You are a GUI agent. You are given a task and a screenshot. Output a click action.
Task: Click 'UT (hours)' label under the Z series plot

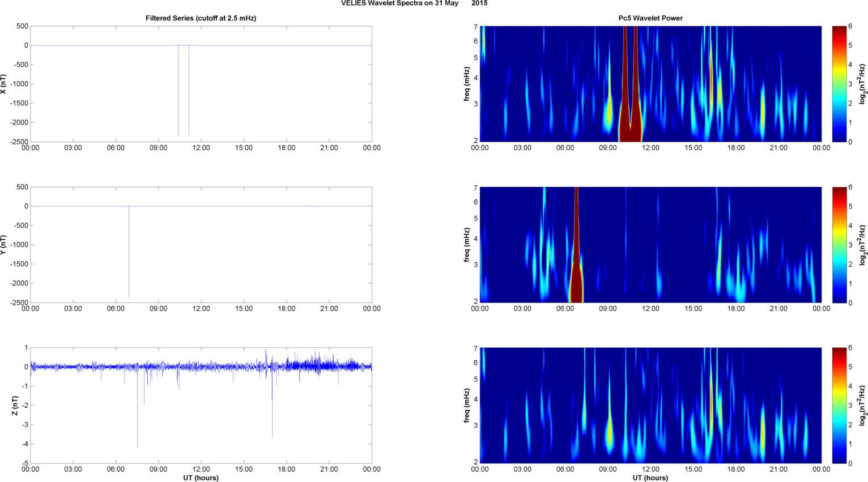201,477
